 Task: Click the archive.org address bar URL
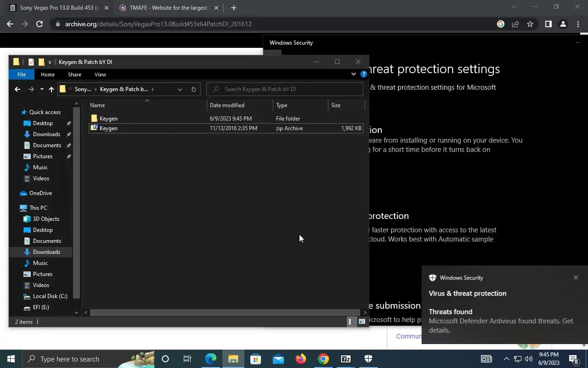tap(158, 24)
